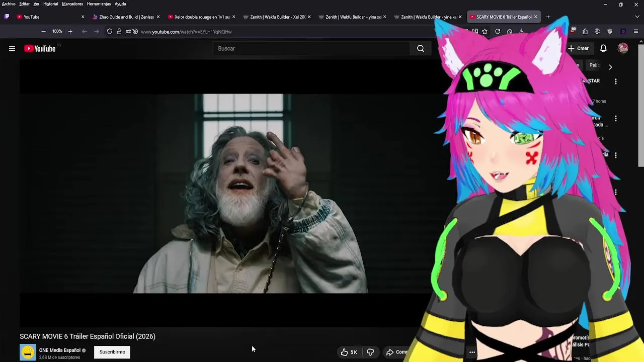The width and height of the screenshot is (644, 362).
Task: Open the Historial menu
Action: [x=51, y=4]
